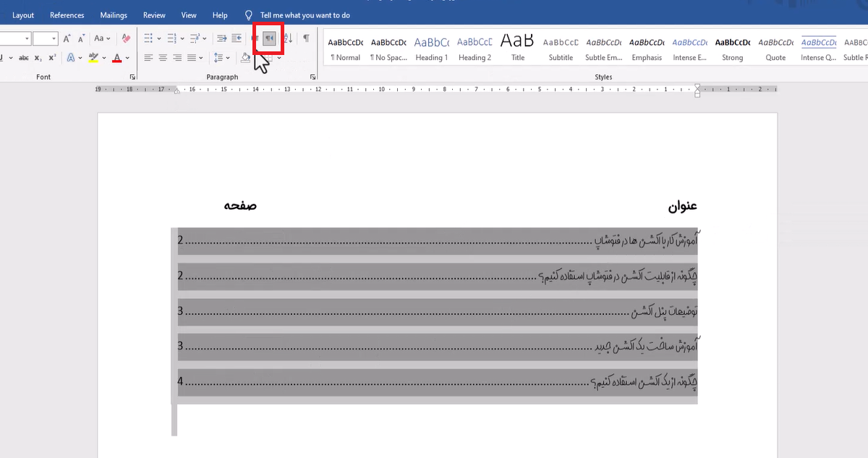Open the Line Spacing dropdown
This screenshot has height=458, width=868.
(x=221, y=58)
